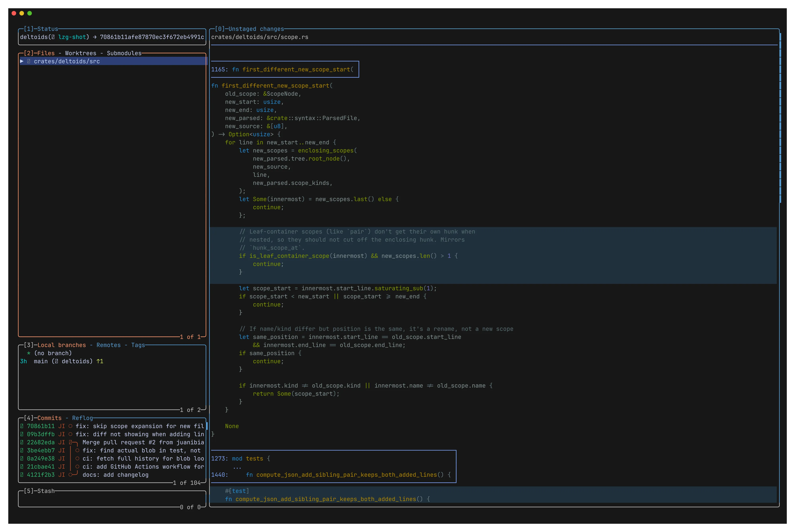Image resolution: width=795 pixels, height=532 pixels.
Task: Click the commit glyph beside hash 3be4ebb7
Action: point(22,451)
